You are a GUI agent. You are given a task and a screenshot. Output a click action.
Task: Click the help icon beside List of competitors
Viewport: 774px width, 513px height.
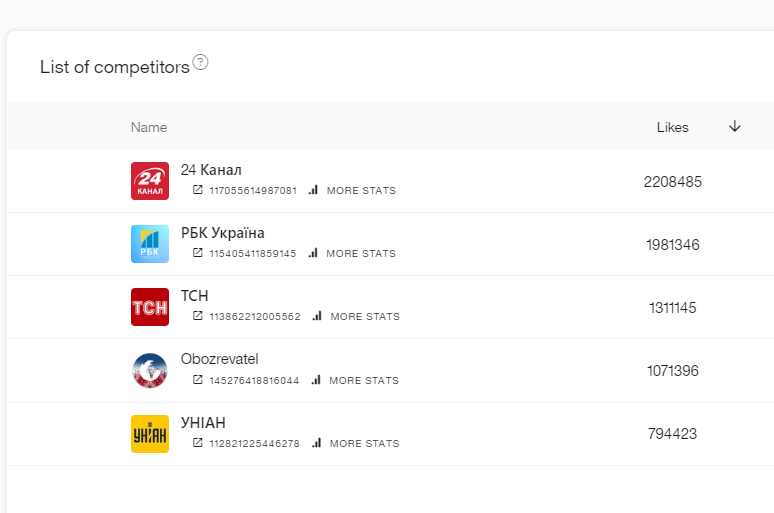click(x=200, y=63)
